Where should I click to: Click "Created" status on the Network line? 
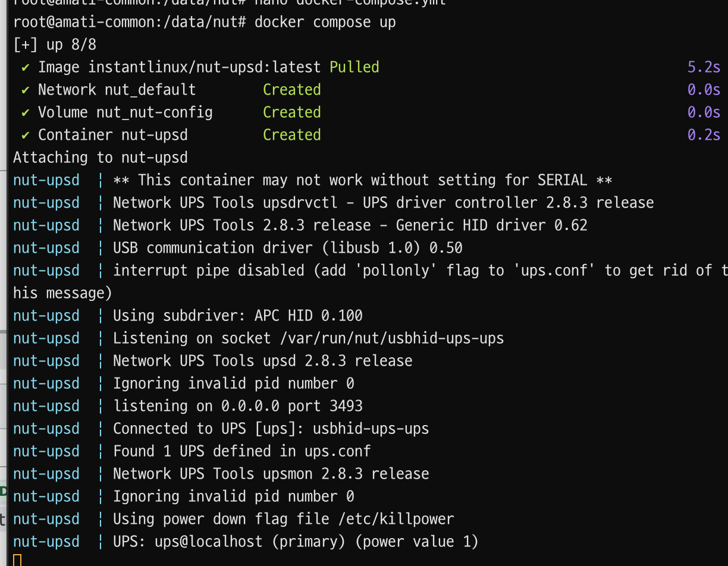click(x=291, y=90)
